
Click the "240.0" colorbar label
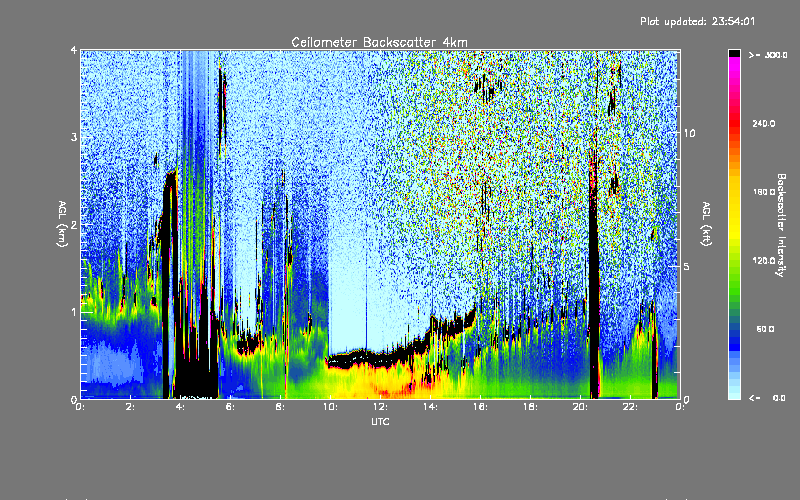pos(764,123)
